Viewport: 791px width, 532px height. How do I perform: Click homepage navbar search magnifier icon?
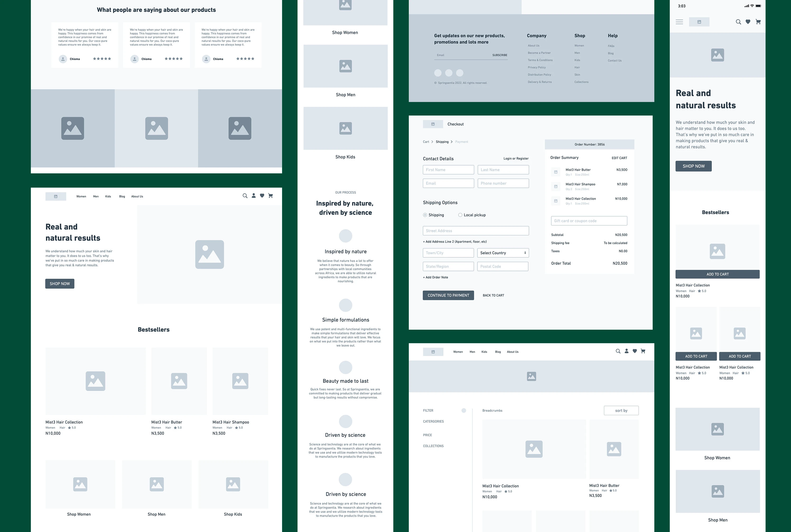(245, 196)
